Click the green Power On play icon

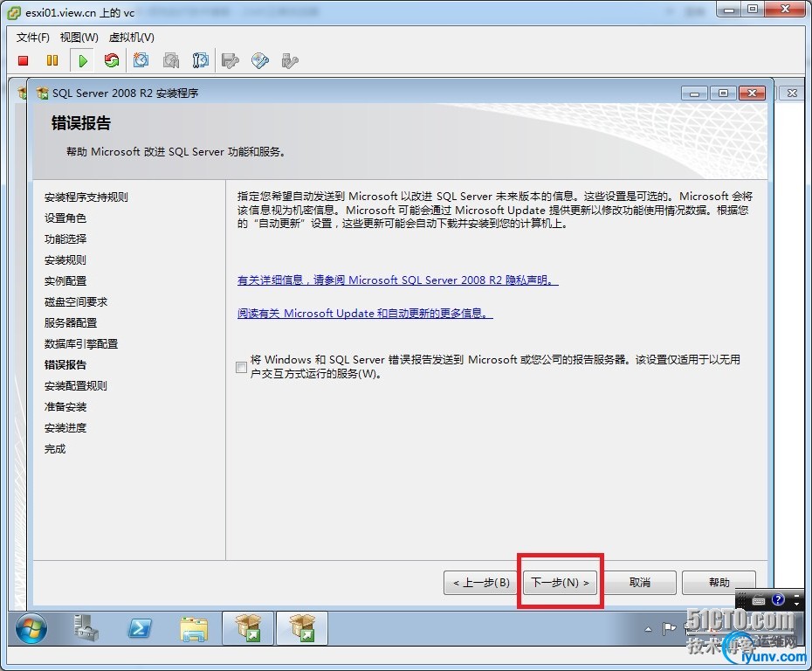tap(82, 60)
